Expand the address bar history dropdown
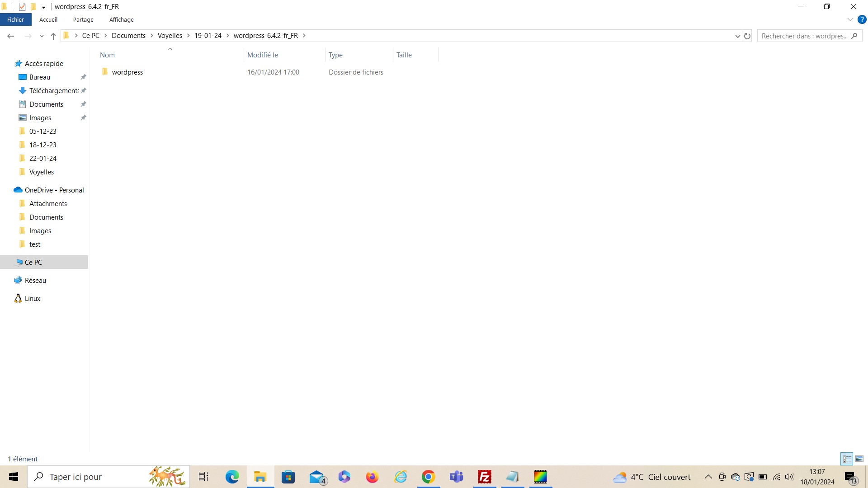Screen dimensions: 868x488 click(738, 36)
